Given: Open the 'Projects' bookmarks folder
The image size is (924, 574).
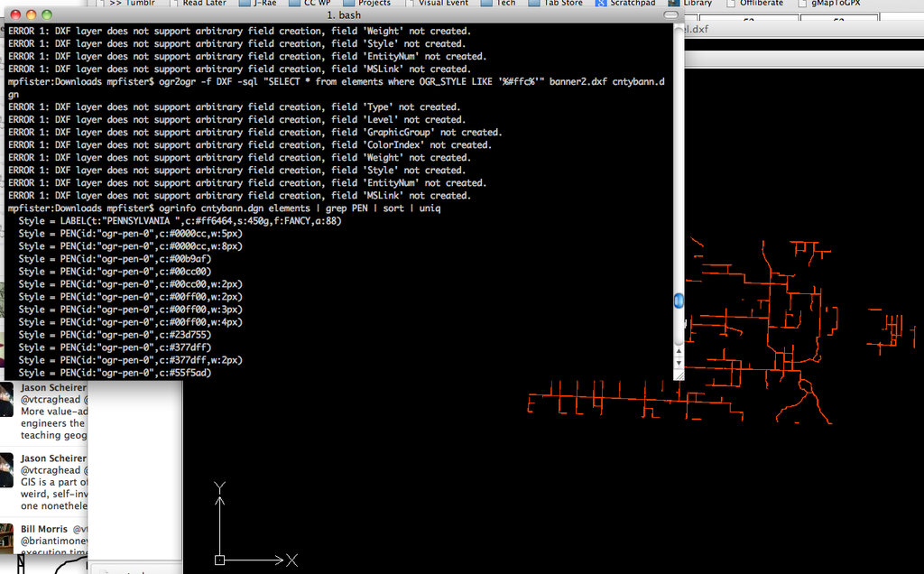Looking at the screenshot, I should tap(368, 3).
